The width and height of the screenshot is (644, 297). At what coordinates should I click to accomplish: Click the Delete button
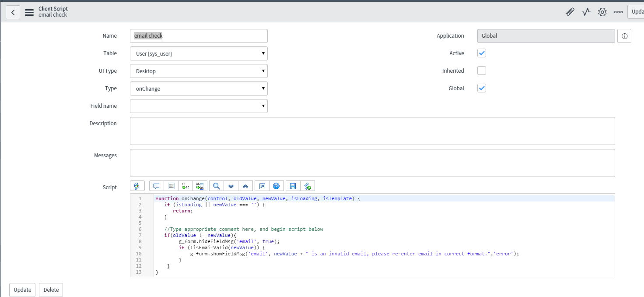pos(51,290)
